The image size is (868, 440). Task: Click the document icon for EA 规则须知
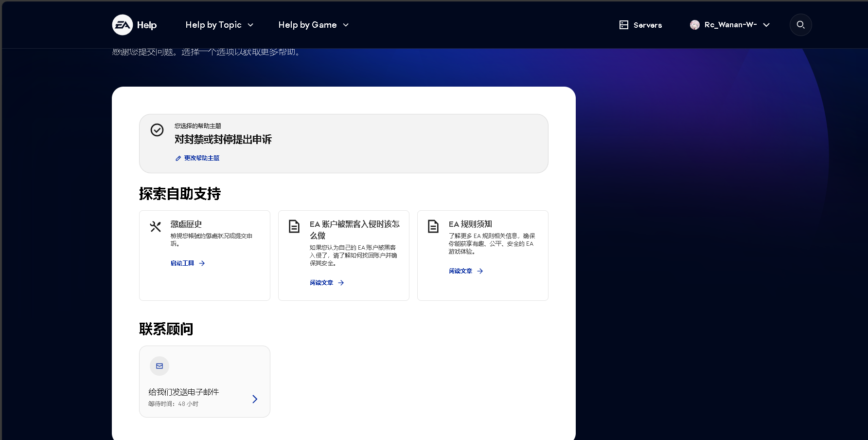tap(433, 226)
